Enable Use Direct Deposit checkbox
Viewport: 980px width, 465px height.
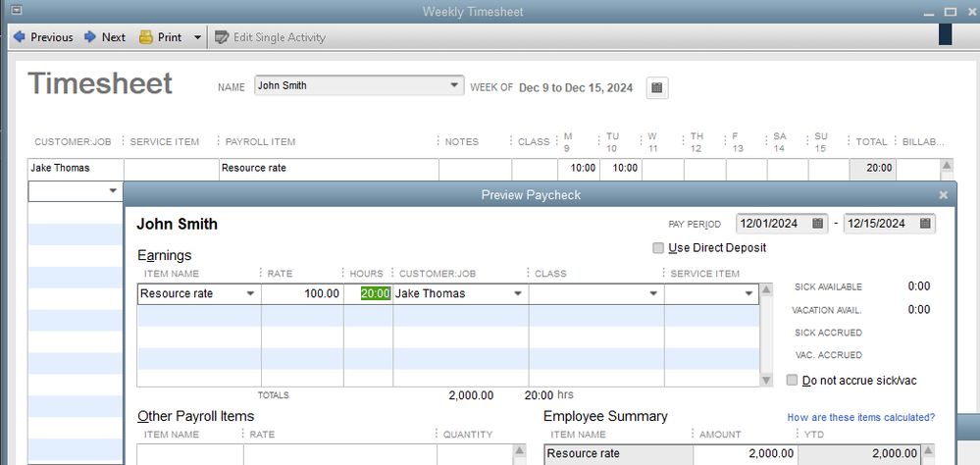pyautogui.click(x=658, y=248)
